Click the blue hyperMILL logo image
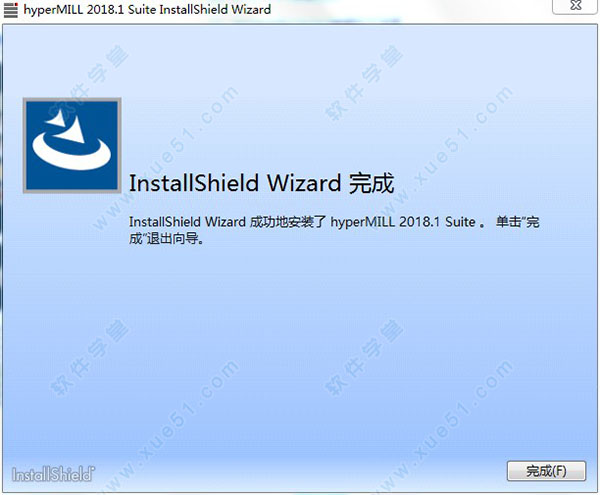Image resolution: width=600 pixels, height=495 pixels. pos(72,145)
